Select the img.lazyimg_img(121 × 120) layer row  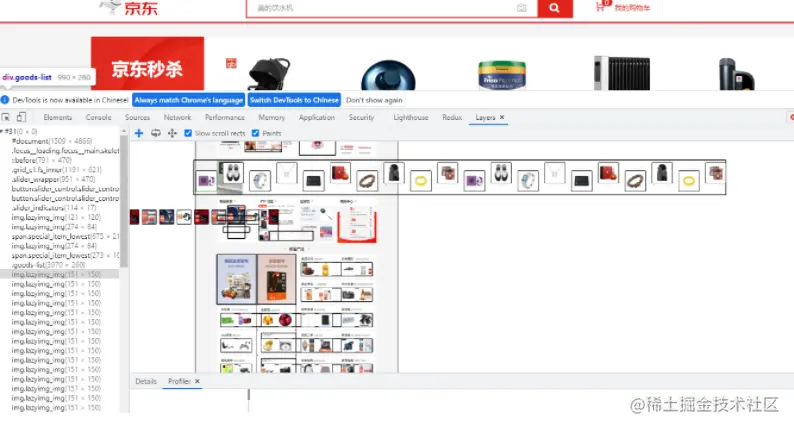(x=60, y=217)
